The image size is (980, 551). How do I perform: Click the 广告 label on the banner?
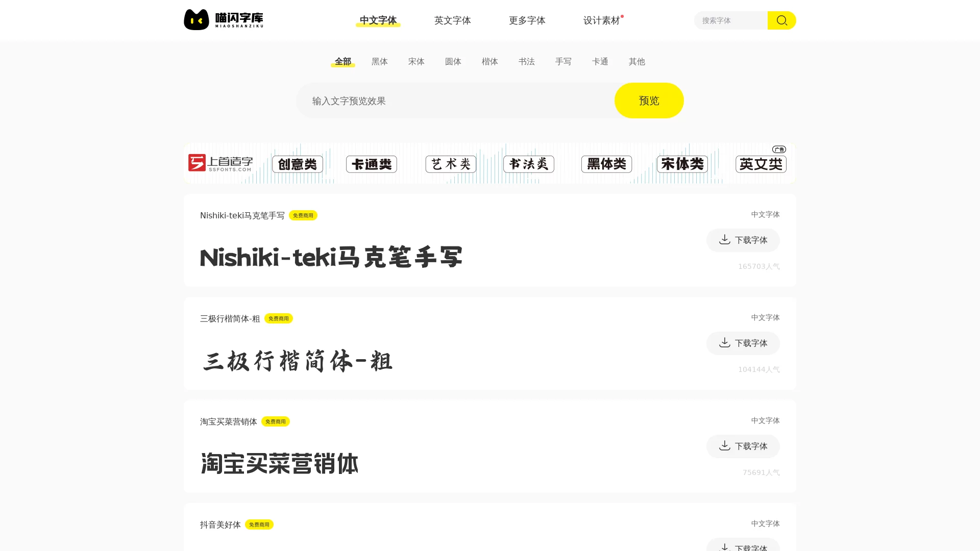[779, 149]
